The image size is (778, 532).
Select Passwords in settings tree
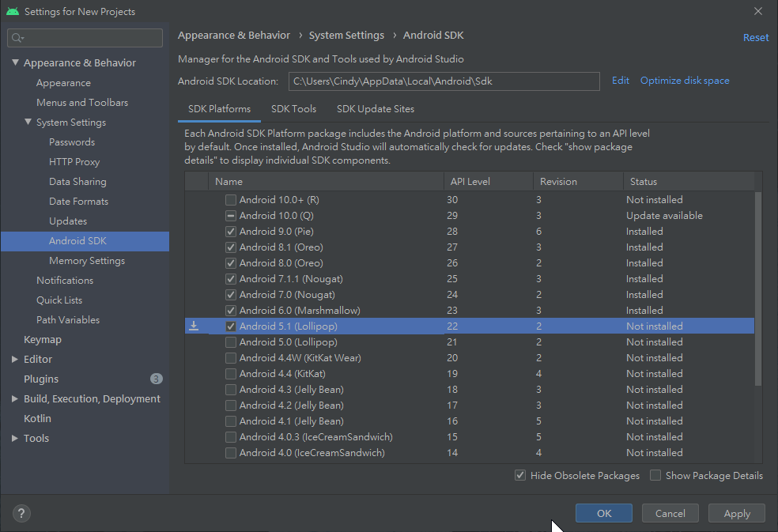point(72,142)
